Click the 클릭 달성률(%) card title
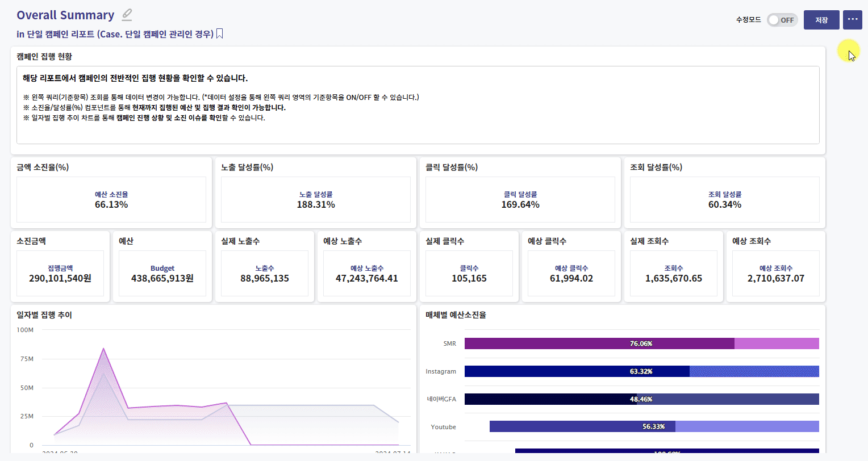 click(x=452, y=167)
